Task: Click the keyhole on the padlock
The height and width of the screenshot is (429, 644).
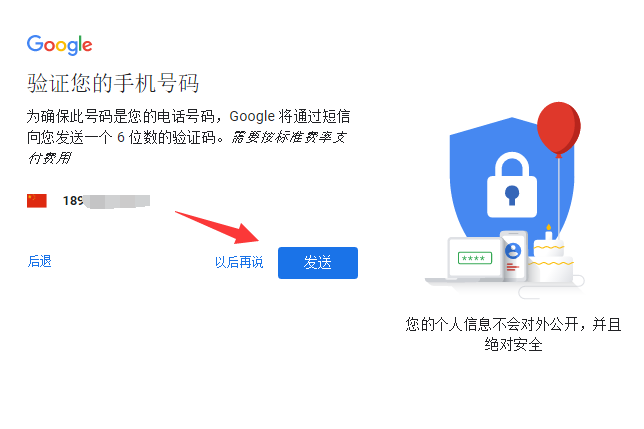Action: (512, 195)
